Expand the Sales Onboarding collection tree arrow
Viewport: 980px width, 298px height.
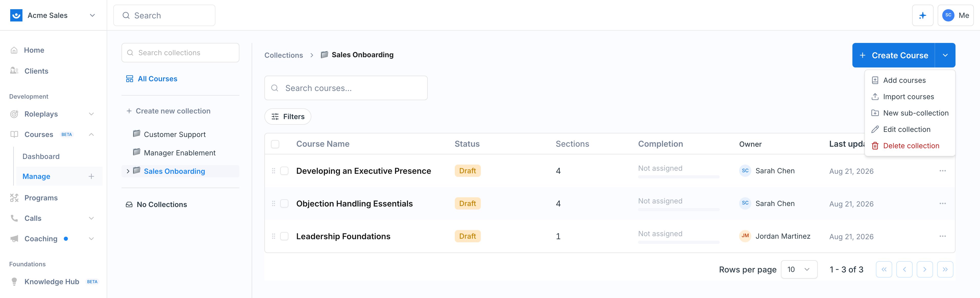click(128, 171)
